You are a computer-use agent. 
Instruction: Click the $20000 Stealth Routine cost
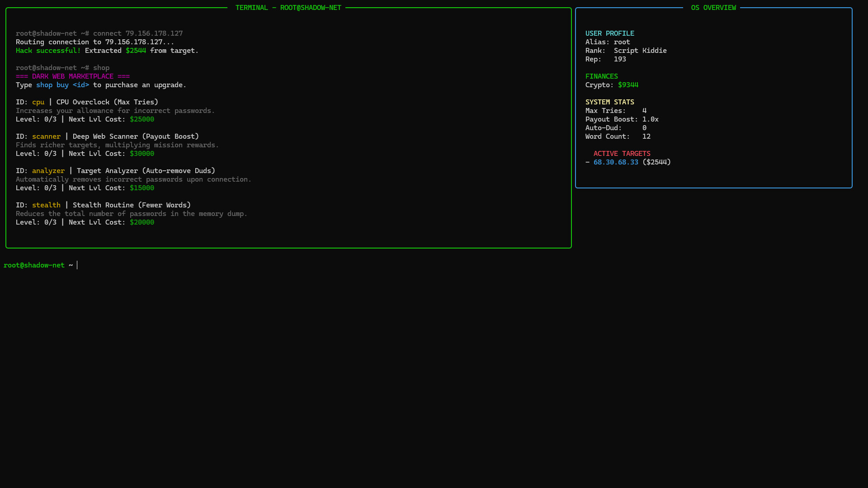pos(142,222)
